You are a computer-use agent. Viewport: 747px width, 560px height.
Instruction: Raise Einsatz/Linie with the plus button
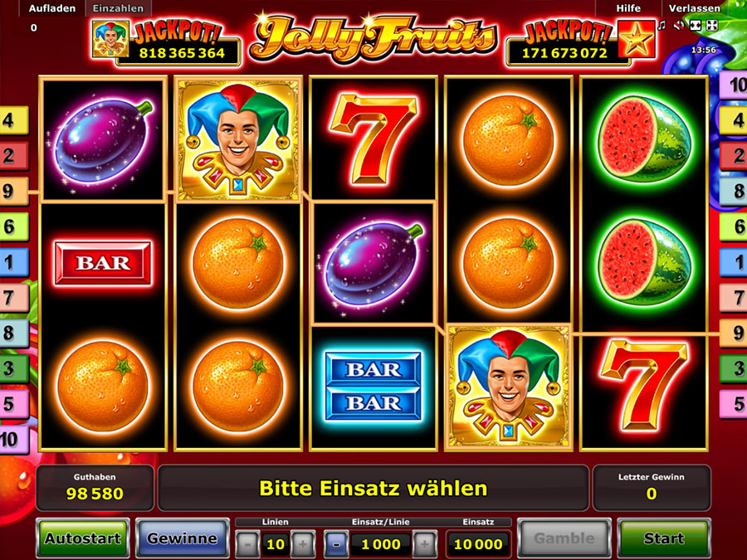pyautogui.click(x=425, y=543)
